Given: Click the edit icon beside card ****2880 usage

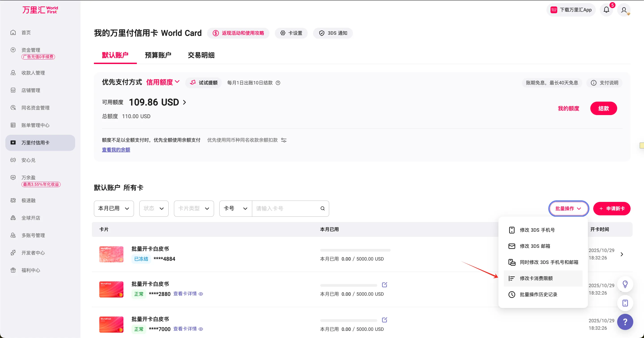Looking at the screenshot, I should 384,285.
